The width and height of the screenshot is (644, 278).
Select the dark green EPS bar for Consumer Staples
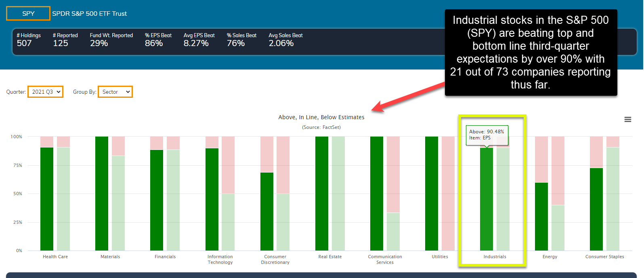click(596, 209)
